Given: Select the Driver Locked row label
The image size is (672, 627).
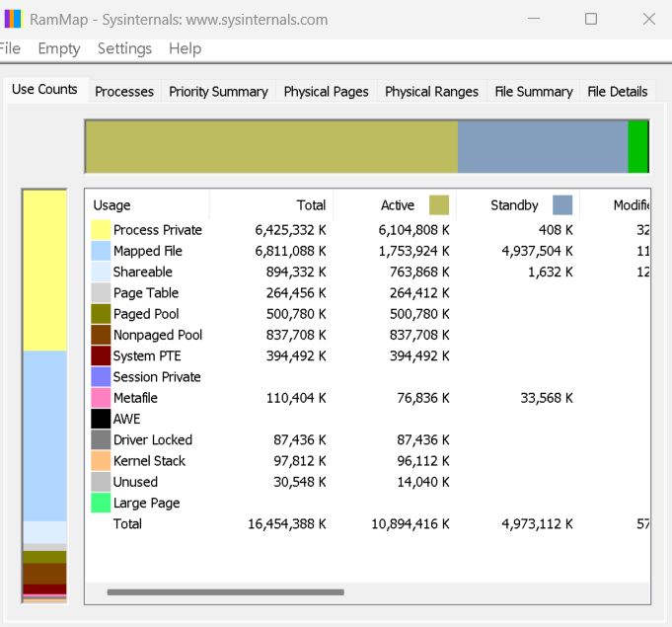Looking at the screenshot, I should pyautogui.click(x=153, y=440).
